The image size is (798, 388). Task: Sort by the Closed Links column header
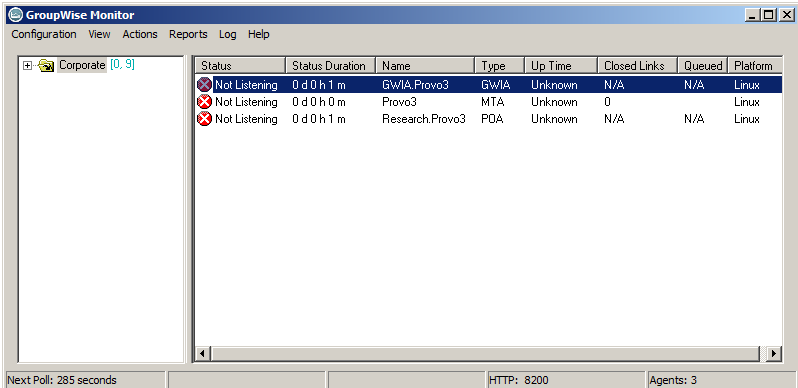point(638,66)
